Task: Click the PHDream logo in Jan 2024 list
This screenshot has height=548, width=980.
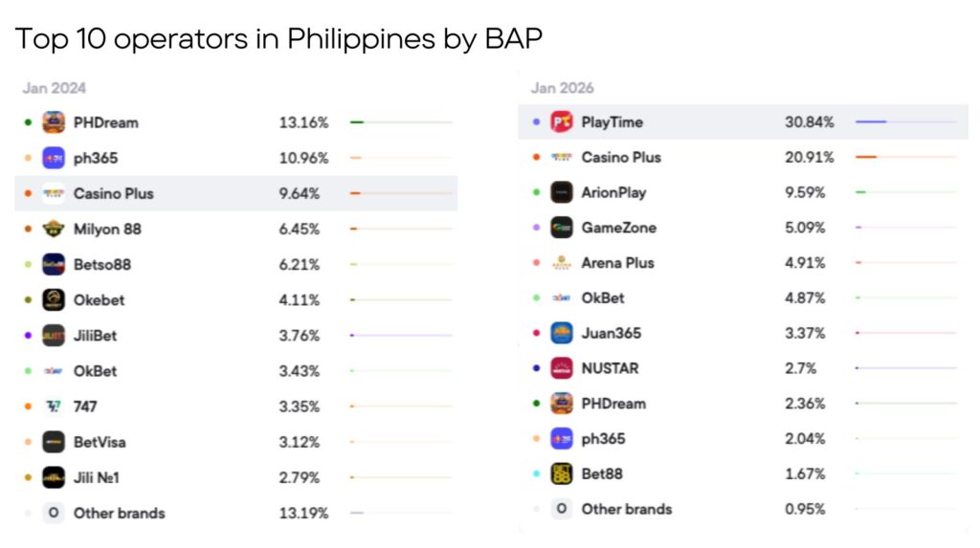Action: [54, 122]
